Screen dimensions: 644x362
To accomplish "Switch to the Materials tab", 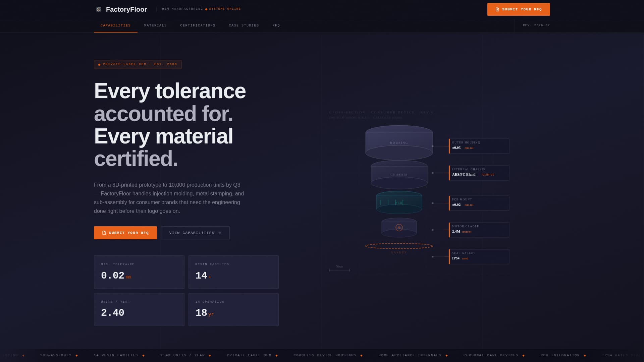I will (155, 25).
